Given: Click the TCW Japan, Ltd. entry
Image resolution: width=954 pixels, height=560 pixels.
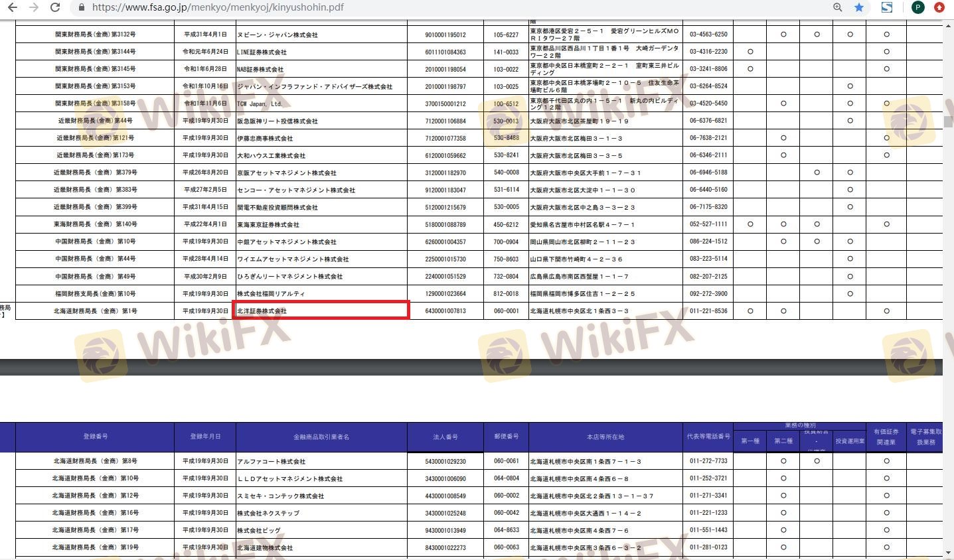Looking at the screenshot, I should pos(260,104).
